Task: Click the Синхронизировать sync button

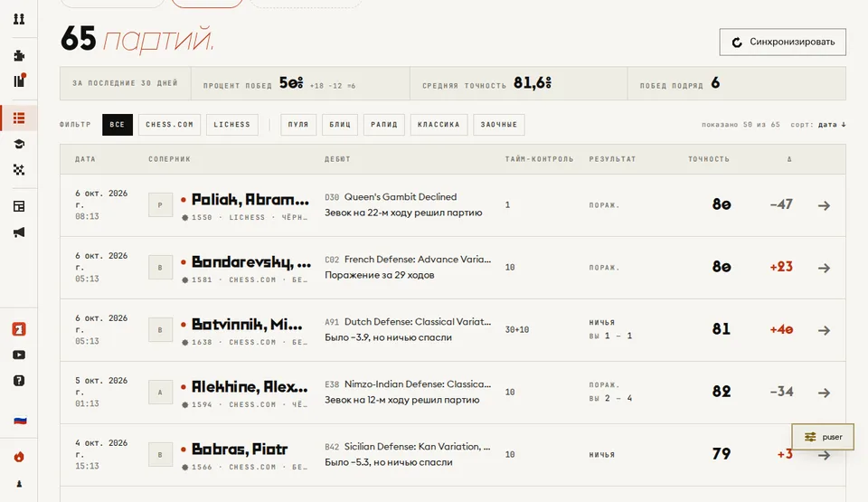Action: click(x=783, y=43)
